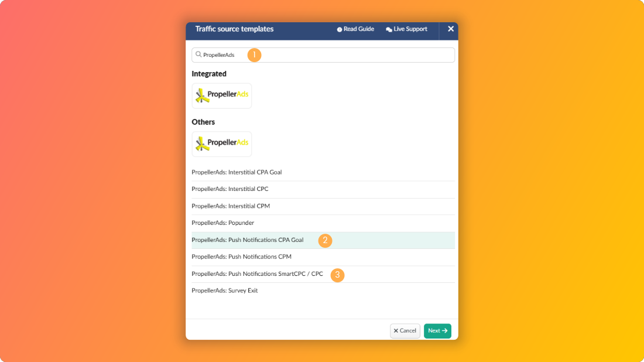This screenshot has width=644, height=362.
Task: Click the Cancel button
Action: 405,331
